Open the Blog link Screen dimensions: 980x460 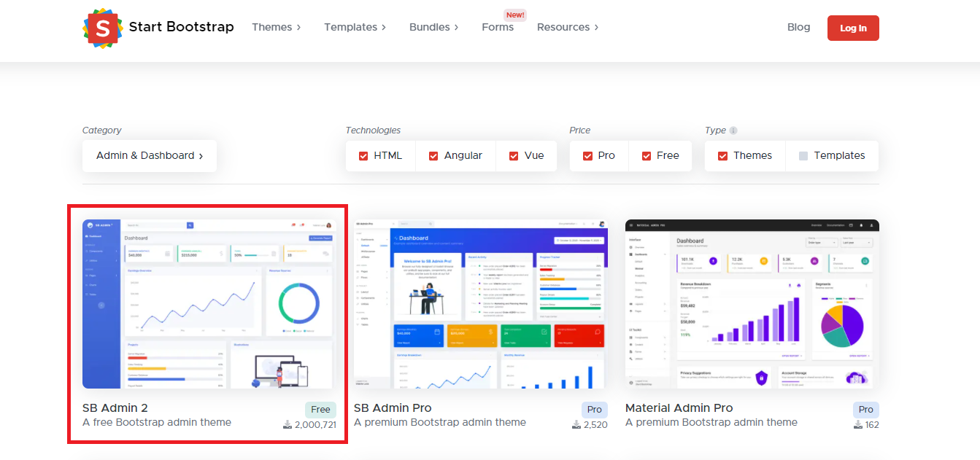(x=799, y=27)
